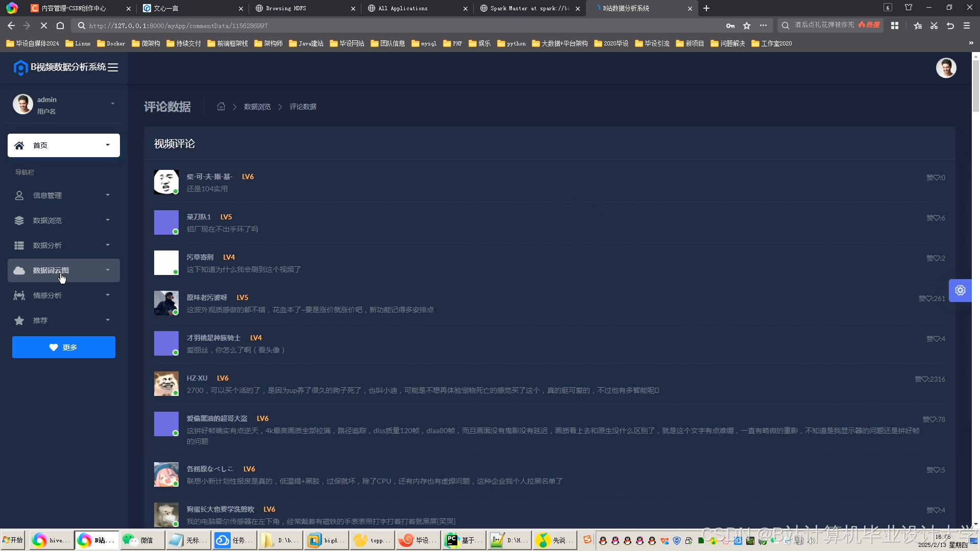This screenshot has width=980, height=551.
Task: Click the browser bookmark star icon
Action: pos(747,26)
